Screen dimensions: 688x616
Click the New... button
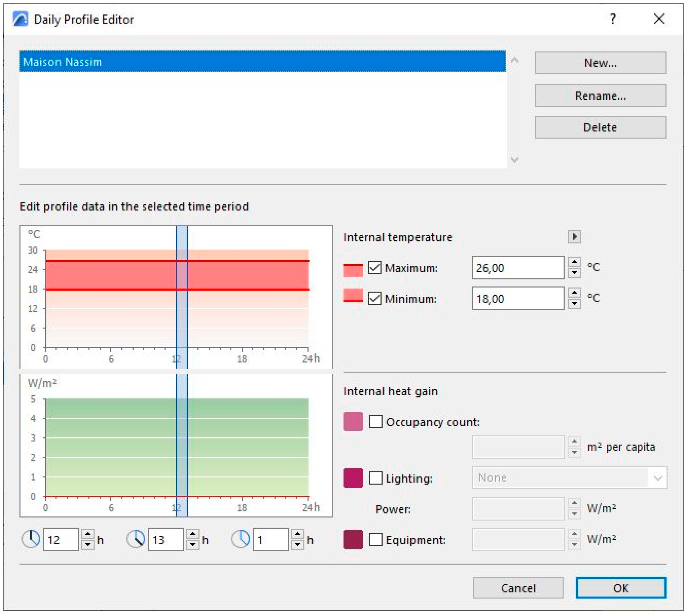click(600, 63)
